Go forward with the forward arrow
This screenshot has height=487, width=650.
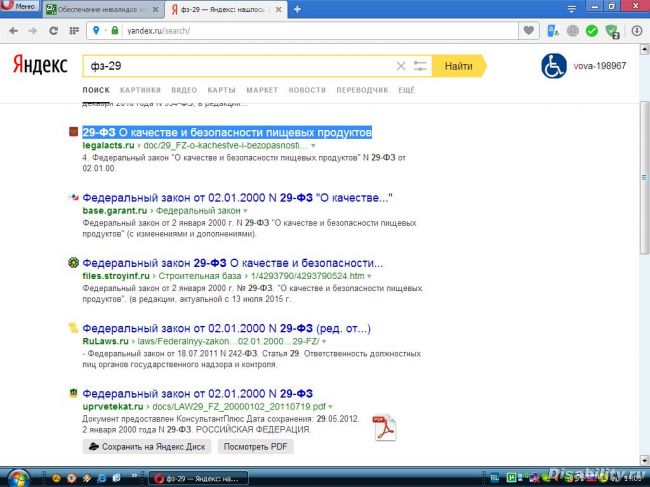tap(33, 31)
